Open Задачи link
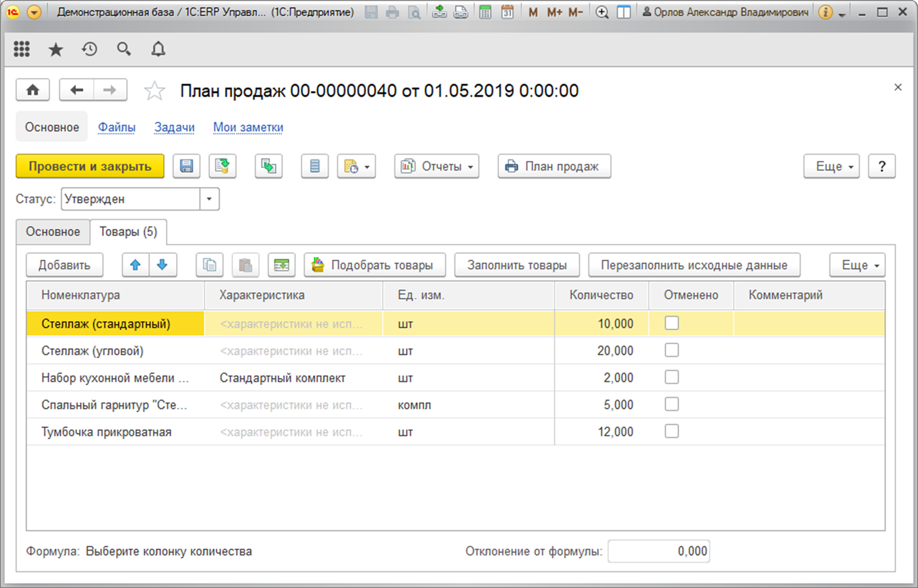918x588 pixels. (174, 127)
